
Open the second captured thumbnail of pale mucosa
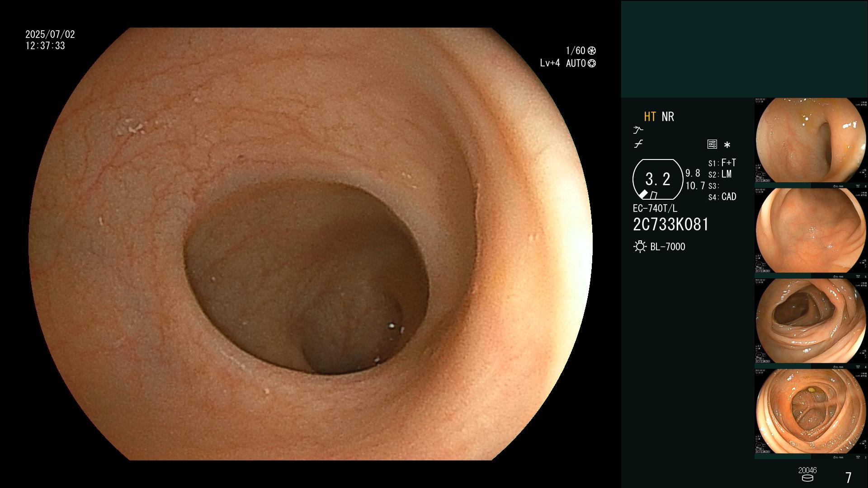(x=811, y=231)
